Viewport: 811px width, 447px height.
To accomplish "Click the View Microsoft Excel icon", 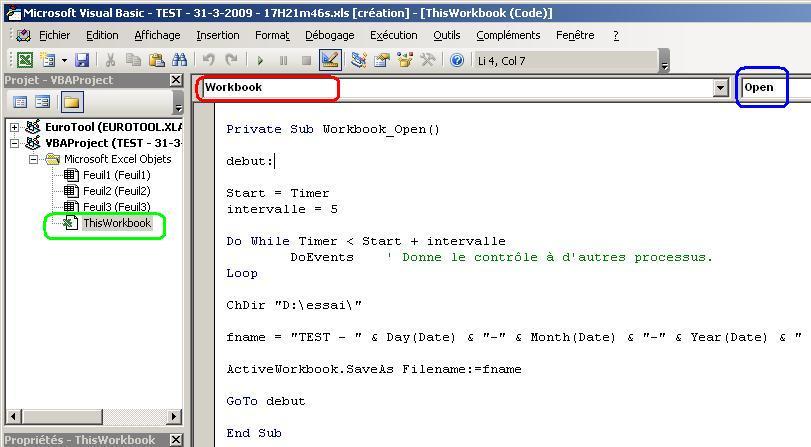I will [x=24, y=60].
